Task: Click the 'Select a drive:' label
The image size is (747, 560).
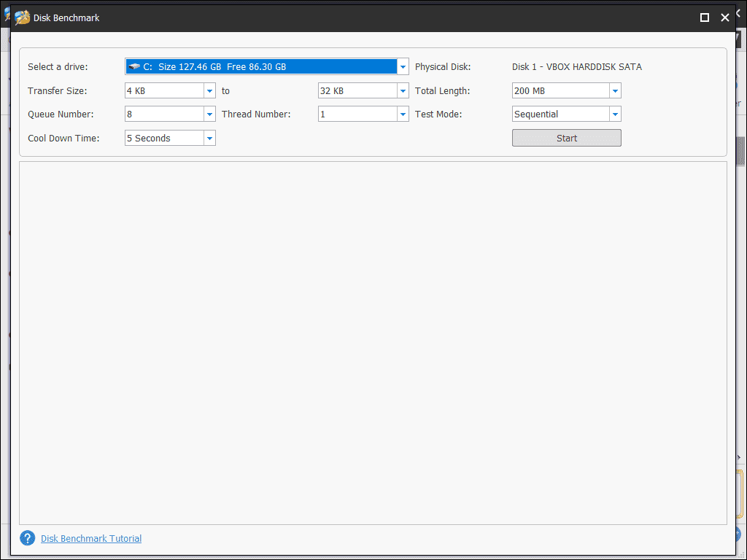Action: click(x=58, y=66)
